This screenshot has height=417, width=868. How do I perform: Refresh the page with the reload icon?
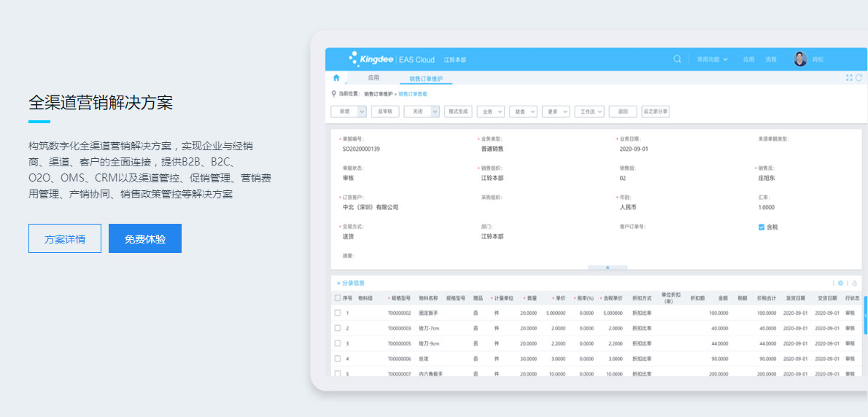859,78
